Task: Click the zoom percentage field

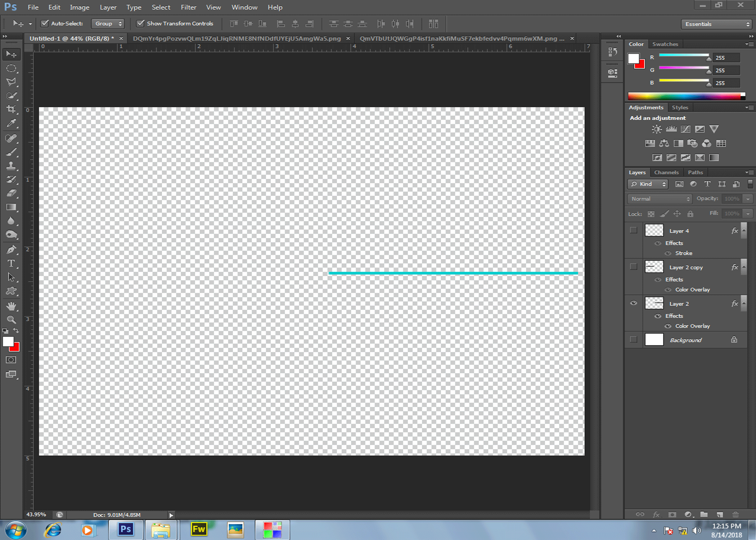Action: [36, 514]
